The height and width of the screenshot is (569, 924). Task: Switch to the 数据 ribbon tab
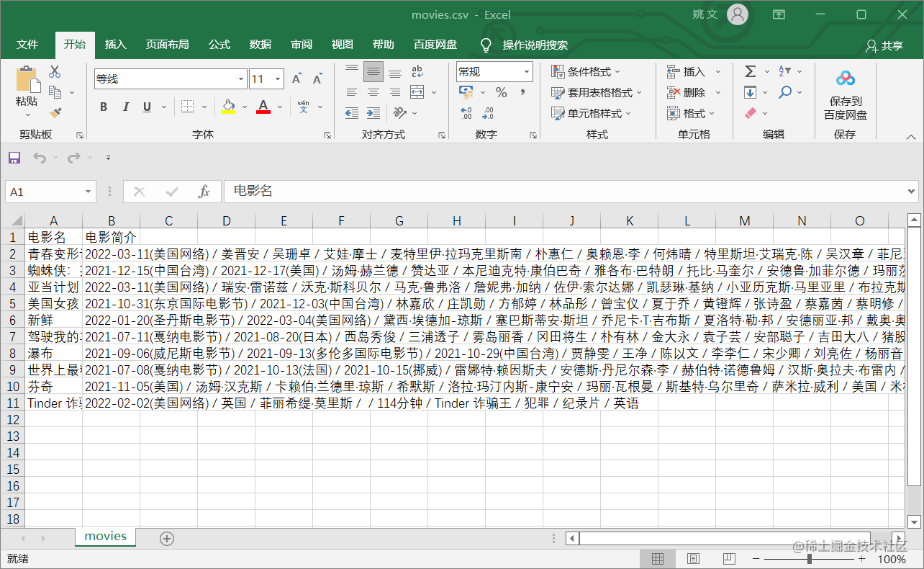point(260,45)
